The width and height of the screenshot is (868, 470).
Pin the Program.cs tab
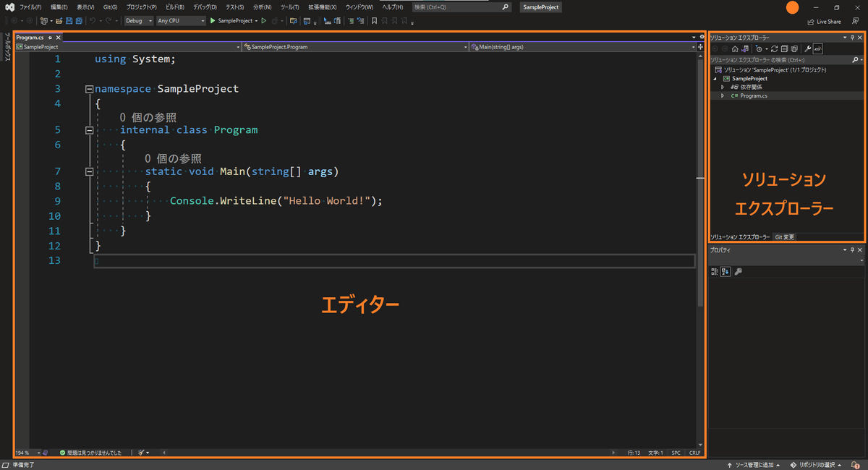click(x=50, y=37)
